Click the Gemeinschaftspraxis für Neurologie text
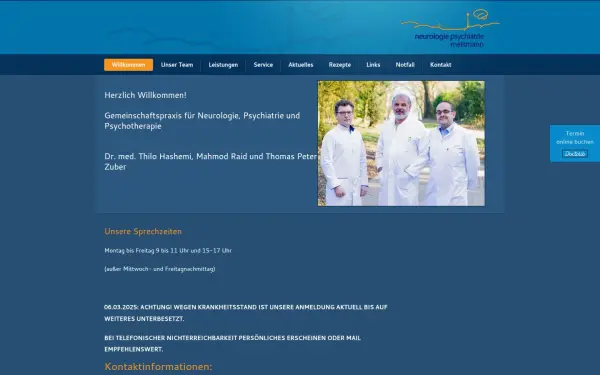600x375 pixels. 202,121
